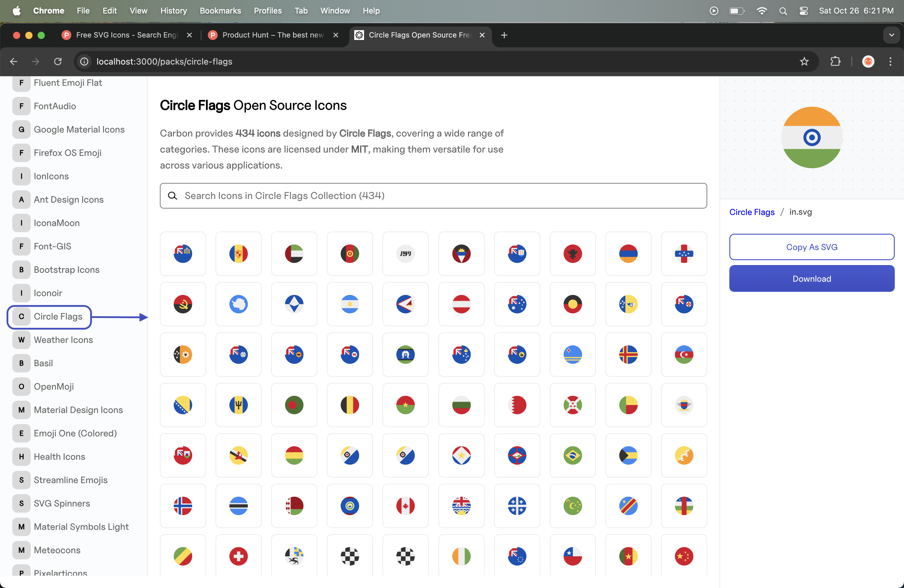Select the Andorra flag icon

tap(238, 253)
